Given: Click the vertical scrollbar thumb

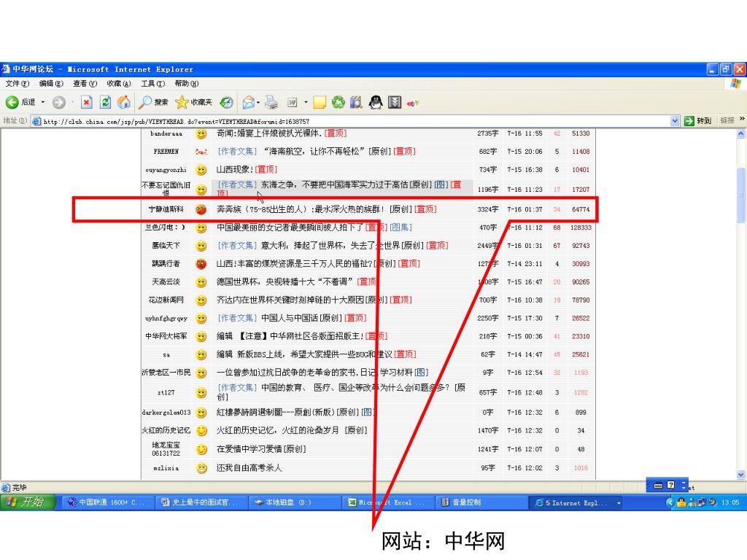Looking at the screenshot, I should (x=741, y=194).
